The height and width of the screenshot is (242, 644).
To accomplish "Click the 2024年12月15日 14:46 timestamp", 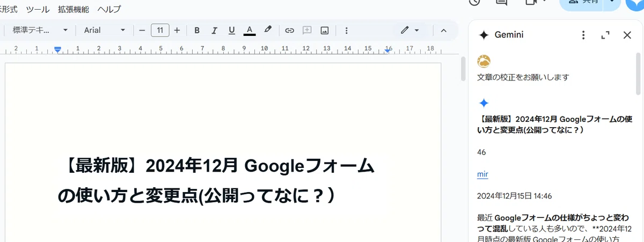I will coord(515,196).
